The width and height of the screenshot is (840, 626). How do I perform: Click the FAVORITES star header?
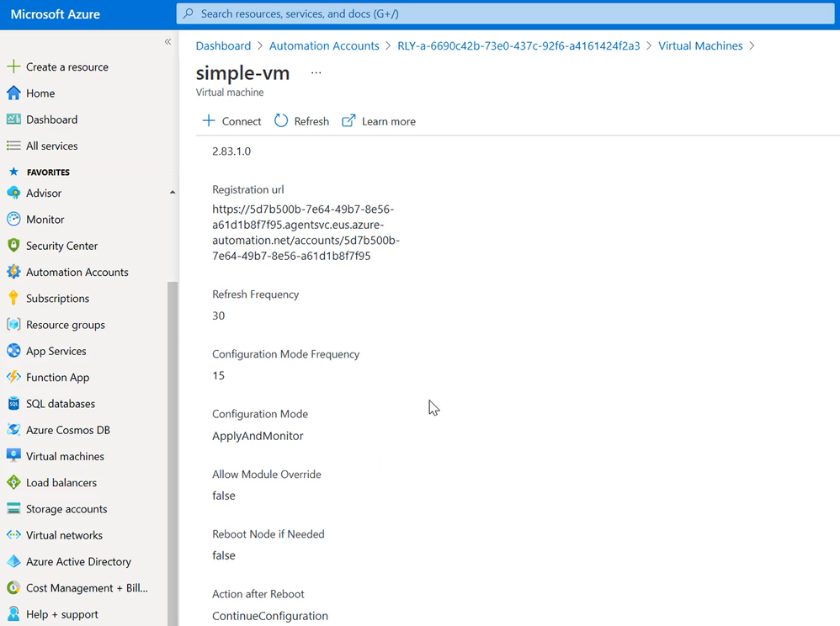click(39, 172)
